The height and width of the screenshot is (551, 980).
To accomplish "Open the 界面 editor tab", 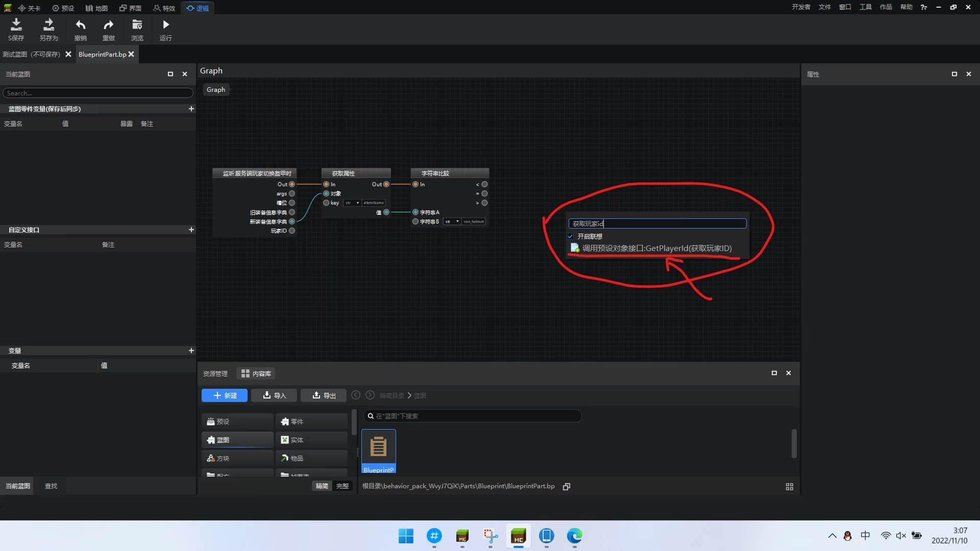I will [x=130, y=8].
